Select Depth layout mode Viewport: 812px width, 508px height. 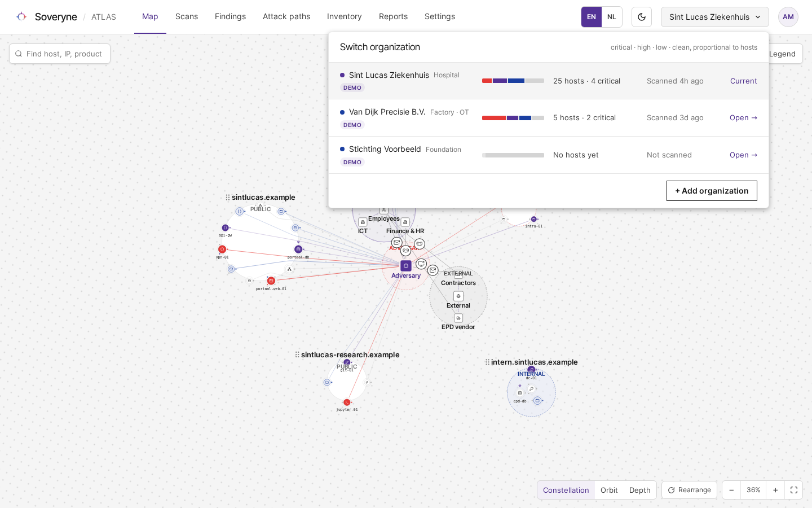640,490
